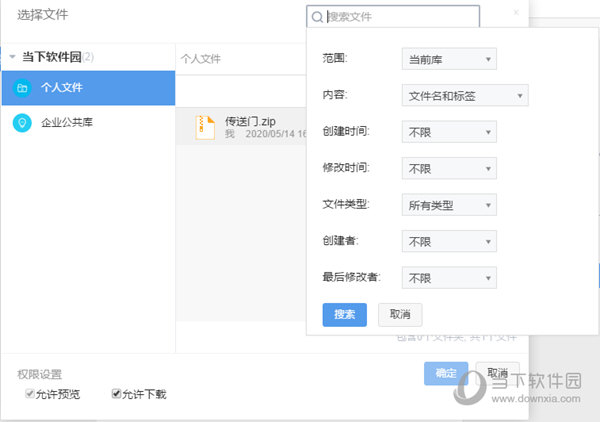Open the 范围 dropdown showing 当前库
The image size is (600, 422).
[x=448, y=60]
